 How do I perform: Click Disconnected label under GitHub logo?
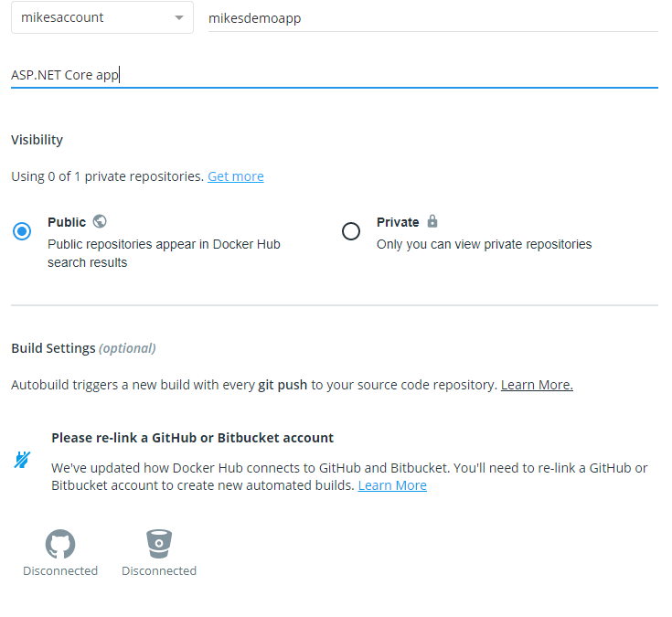60,570
